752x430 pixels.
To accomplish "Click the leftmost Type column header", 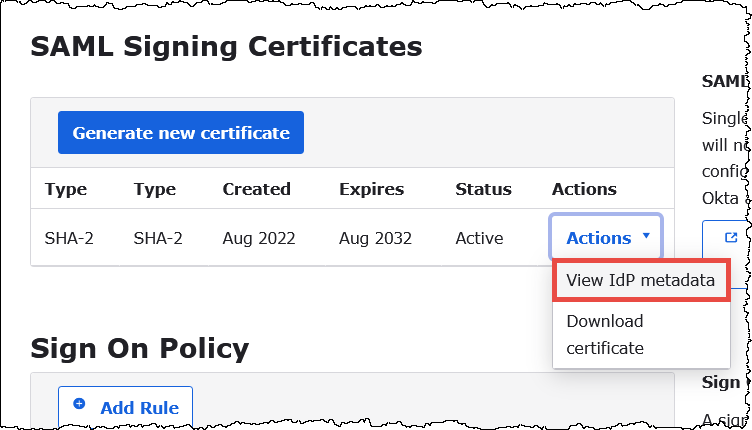I will point(66,189).
